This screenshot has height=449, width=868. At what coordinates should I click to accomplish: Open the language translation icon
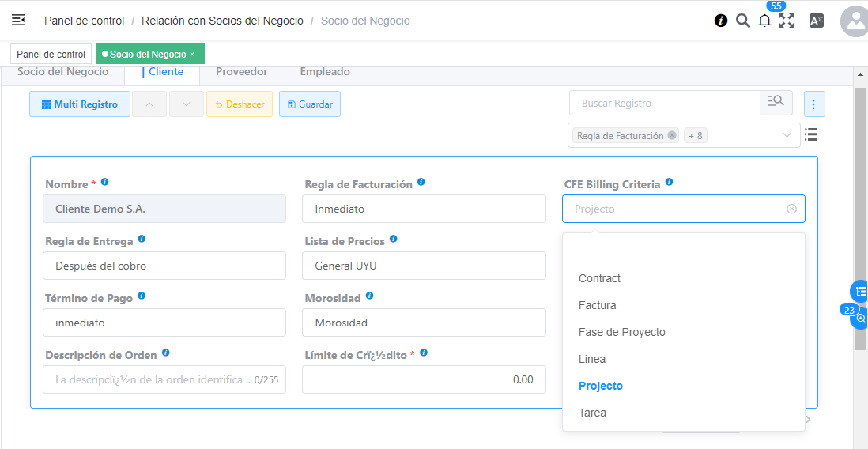(x=817, y=21)
